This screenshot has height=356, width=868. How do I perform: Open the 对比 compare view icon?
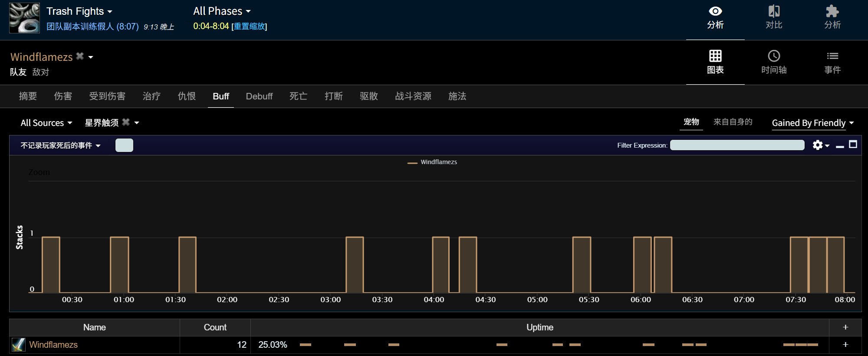[773, 12]
